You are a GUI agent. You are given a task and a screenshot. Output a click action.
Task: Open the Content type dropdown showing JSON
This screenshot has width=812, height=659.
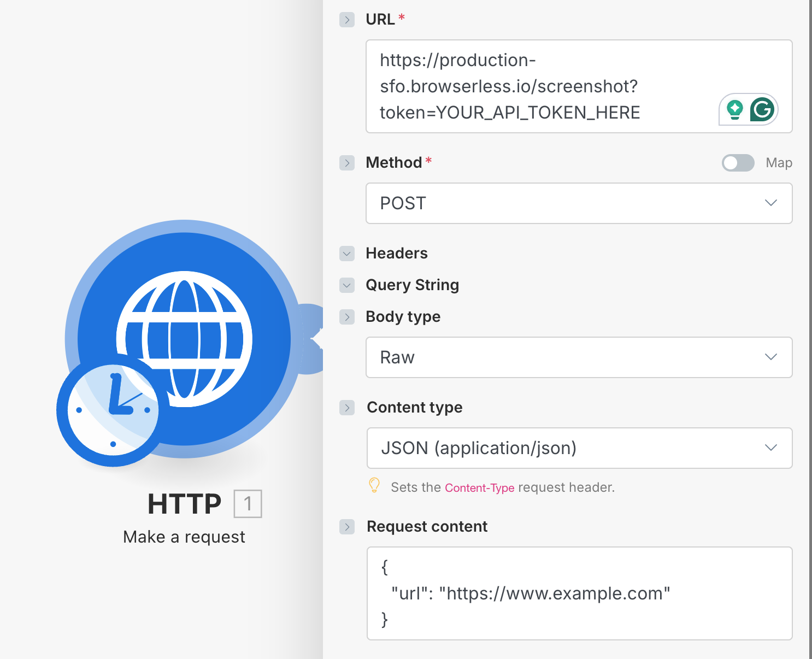[579, 448]
